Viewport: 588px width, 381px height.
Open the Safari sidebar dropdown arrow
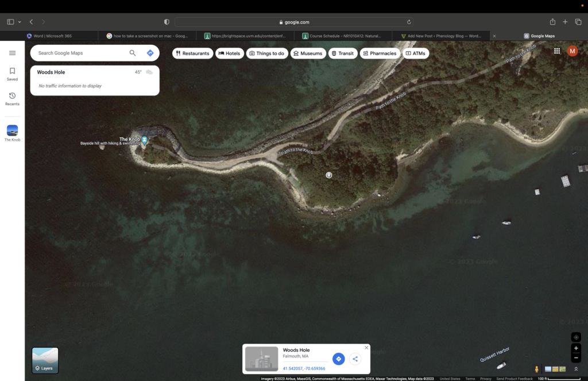pyautogui.click(x=20, y=22)
